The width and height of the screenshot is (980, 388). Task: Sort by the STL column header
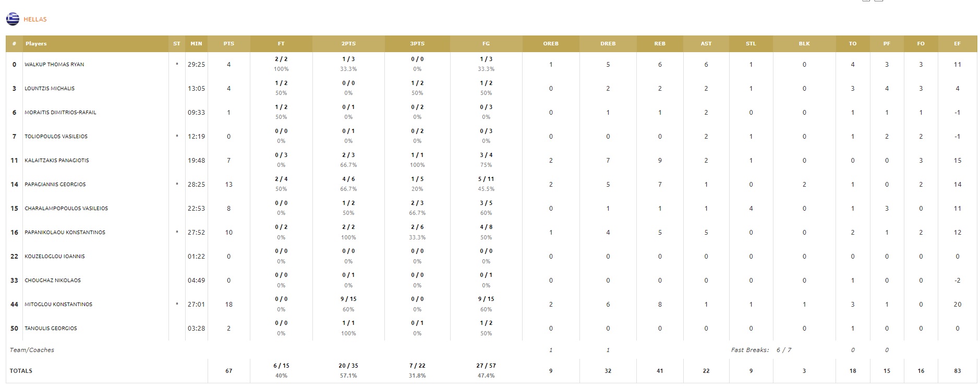click(x=751, y=44)
